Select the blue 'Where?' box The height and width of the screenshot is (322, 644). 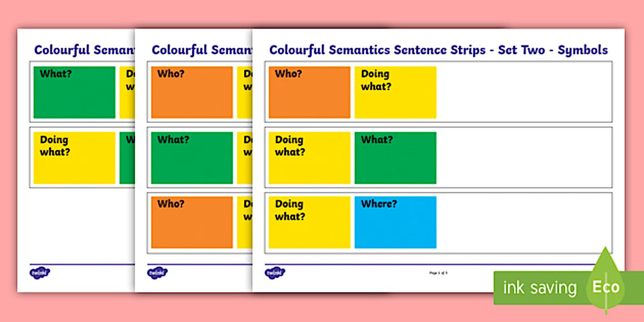point(395,222)
